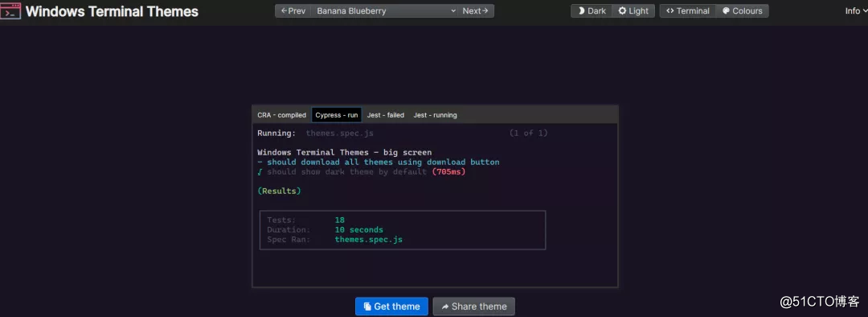Select the Cypress - run tab
868x317 pixels.
click(x=337, y=115)
